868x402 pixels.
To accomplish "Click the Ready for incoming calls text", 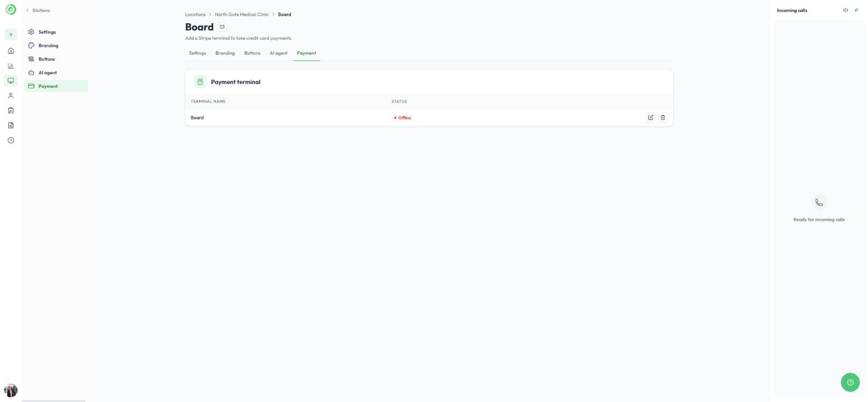I will coord(819,220).
